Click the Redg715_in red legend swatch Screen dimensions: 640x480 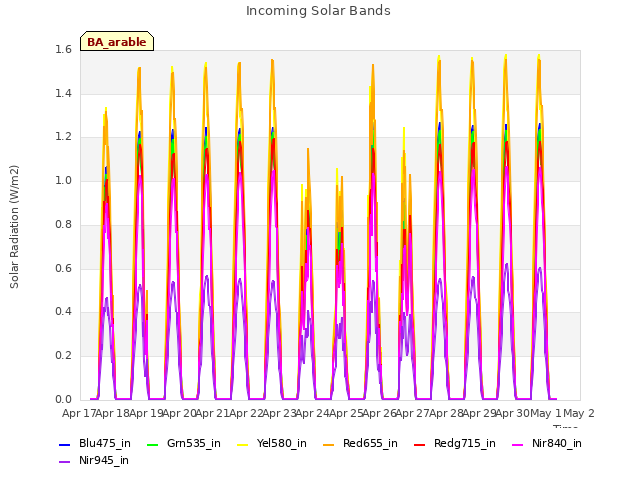pos(420,444)
